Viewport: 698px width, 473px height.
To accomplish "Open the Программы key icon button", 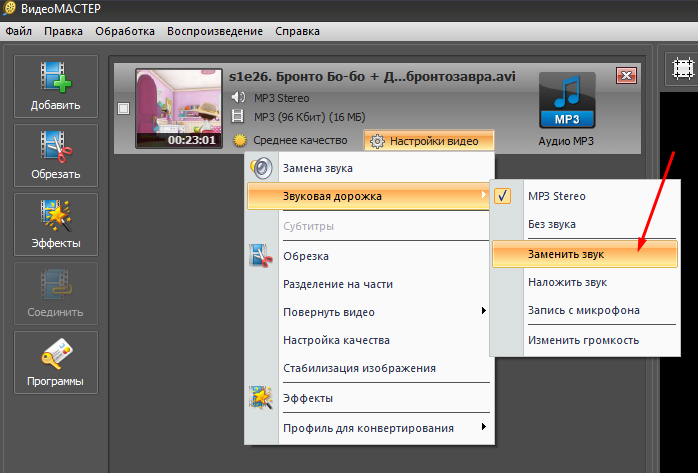I will (56, 363).
